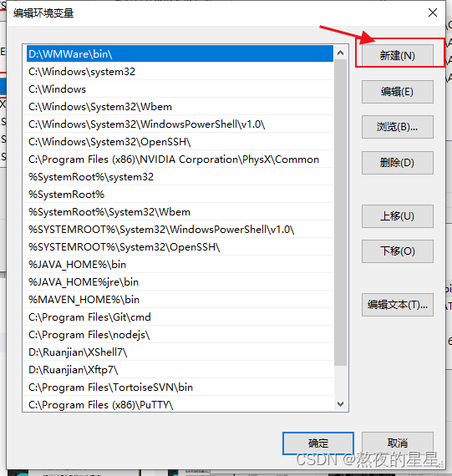Select the %MAVEN_HOME%\bin entry
Viewport: 452px width, 476px height.
click(179, 300)
